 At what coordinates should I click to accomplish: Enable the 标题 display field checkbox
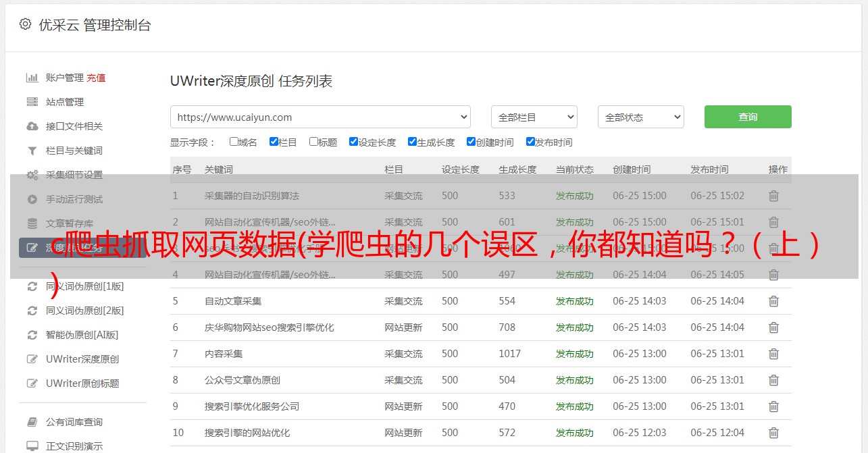[x=313, y=142]
